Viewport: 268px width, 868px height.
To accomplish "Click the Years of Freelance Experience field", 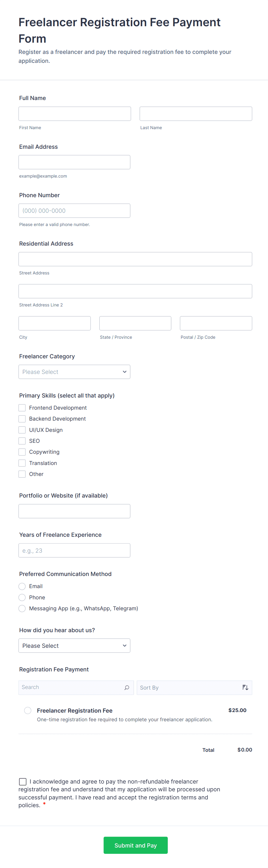I will 74,550.
